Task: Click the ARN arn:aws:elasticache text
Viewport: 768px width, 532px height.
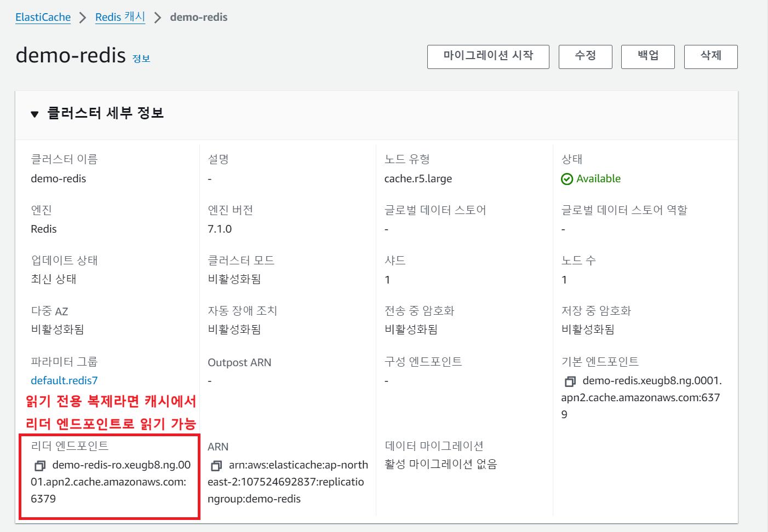Action: pos(288,482)
